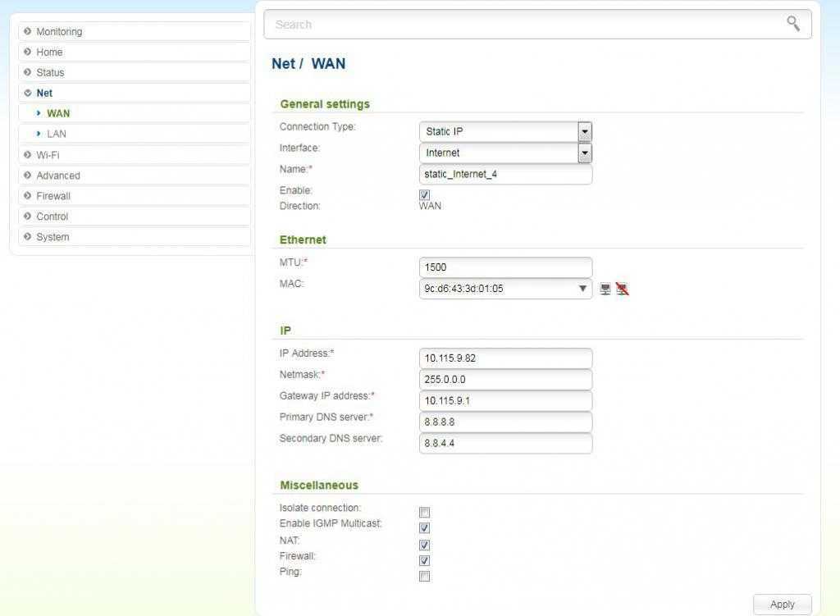The image size is (840, 616).
Task: Click the clone MAC address computer icon
Action: pyautogui.click(x=605, y=289)
